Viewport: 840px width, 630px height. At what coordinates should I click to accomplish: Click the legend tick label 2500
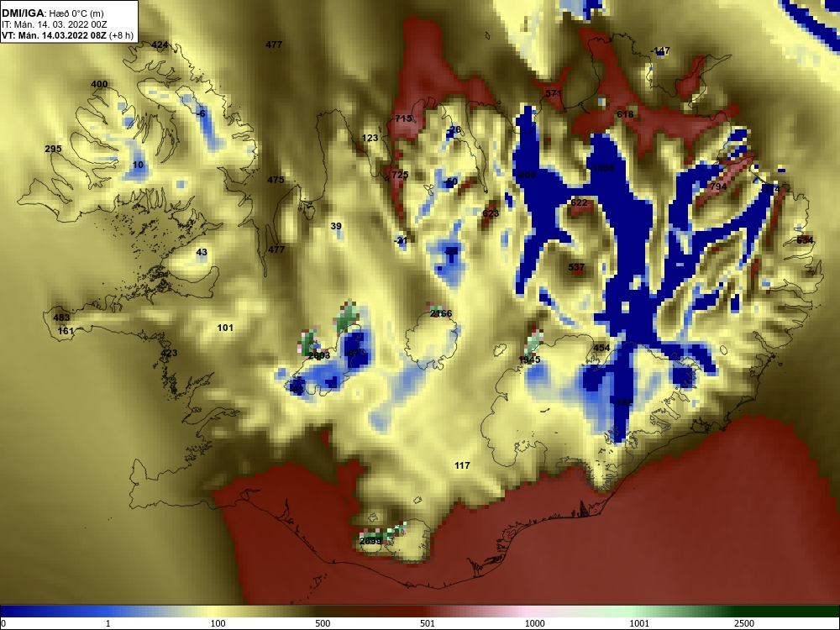744,623
